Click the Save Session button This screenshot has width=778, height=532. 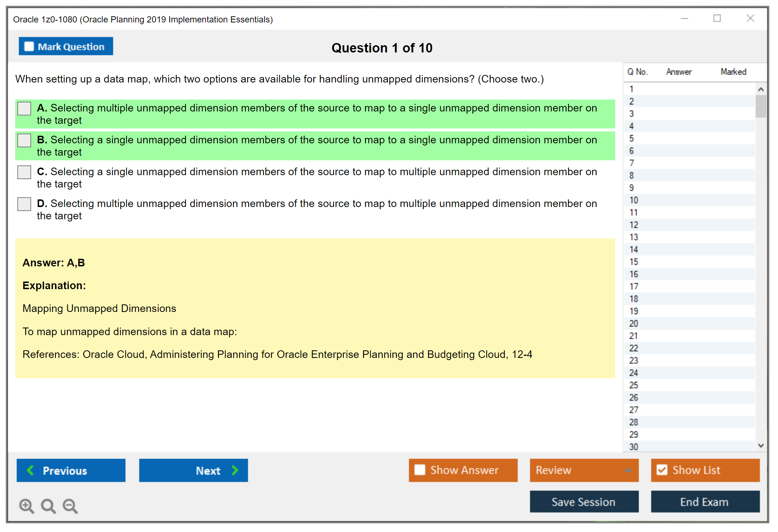584,502
